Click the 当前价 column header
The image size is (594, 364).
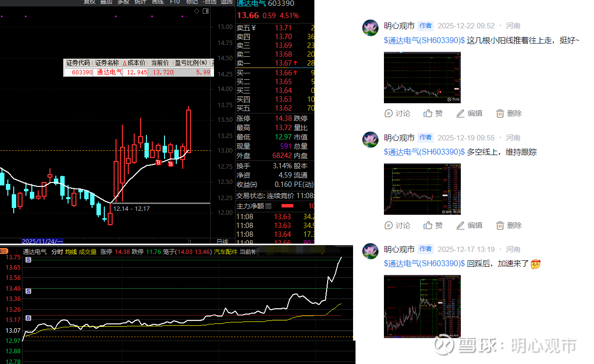click(x=160, y=63)
